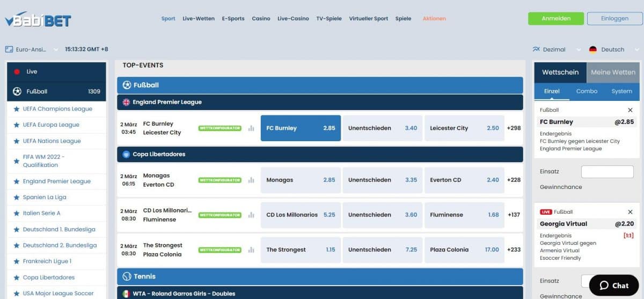
Task: Select FC Burnley odds 2.85
Action: point(301,128)
